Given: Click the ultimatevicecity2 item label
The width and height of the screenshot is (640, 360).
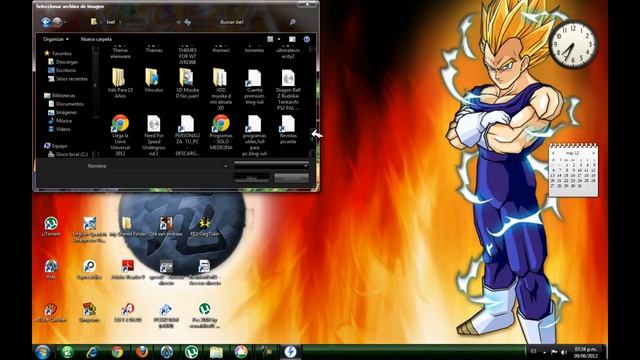Looking at the screenshot, I should (288, 53).
